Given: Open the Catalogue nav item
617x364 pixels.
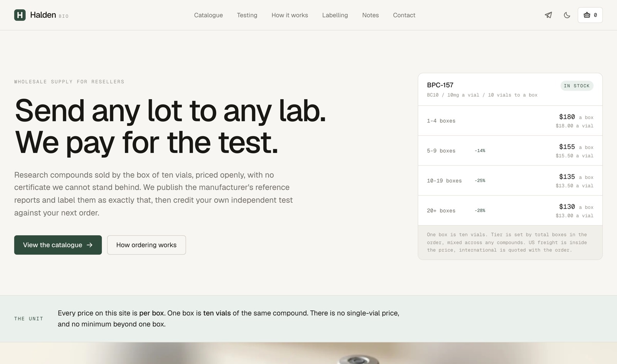Looking at the screenshot, I should pos(208,15).
